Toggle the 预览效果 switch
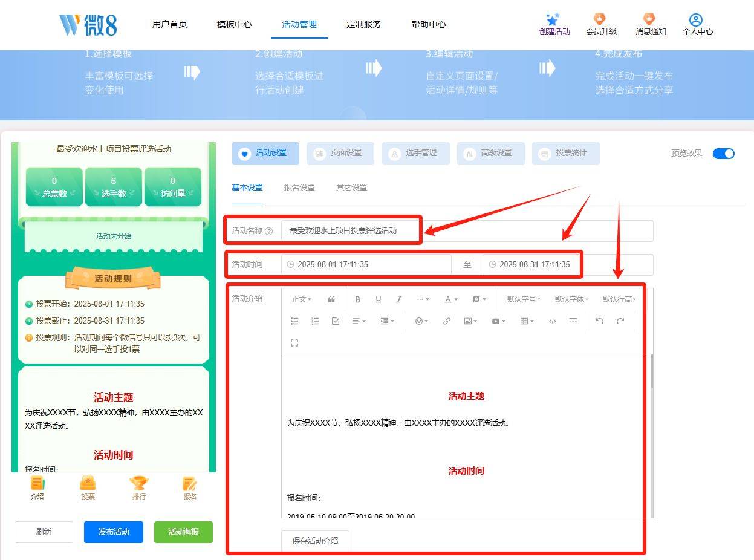Viewport: 754px width, 560px height. click(x=723, y=153)
